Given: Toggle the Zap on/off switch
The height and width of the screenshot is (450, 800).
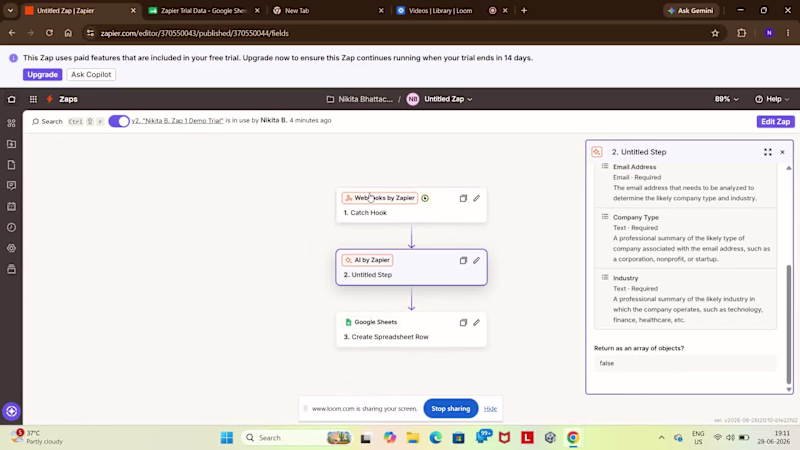Looking at the screenshot, I should click(x=119, y=121).
